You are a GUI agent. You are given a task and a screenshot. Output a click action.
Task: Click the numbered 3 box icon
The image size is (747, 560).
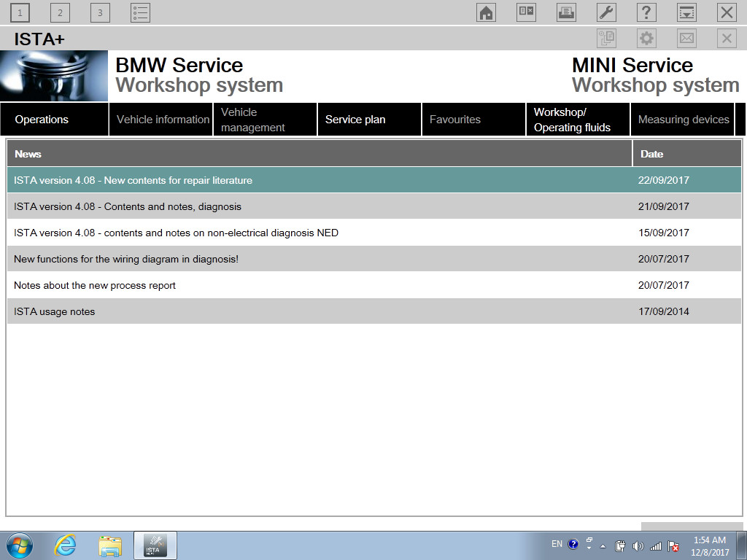[100, 13]
